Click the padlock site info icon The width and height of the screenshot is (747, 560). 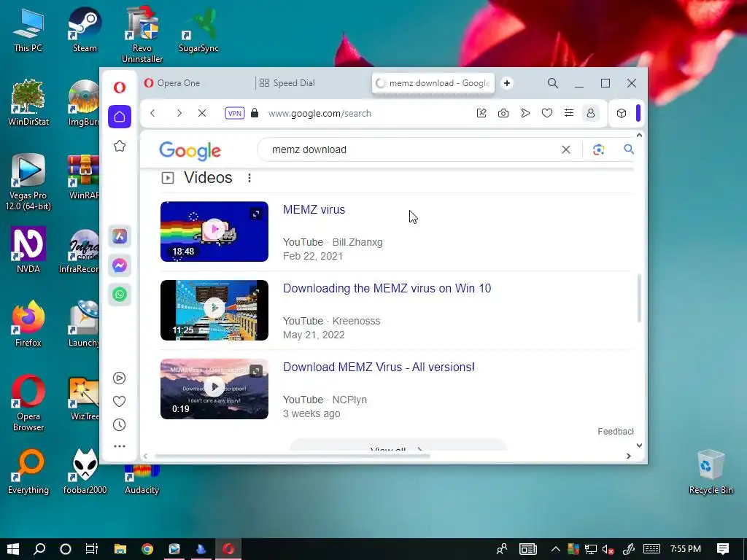(x=255, y=113)
